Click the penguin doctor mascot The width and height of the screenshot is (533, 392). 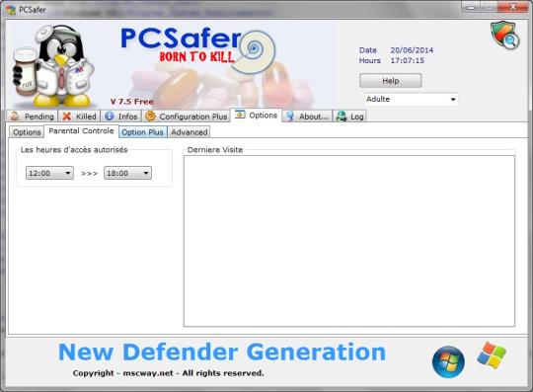[52, 65]
